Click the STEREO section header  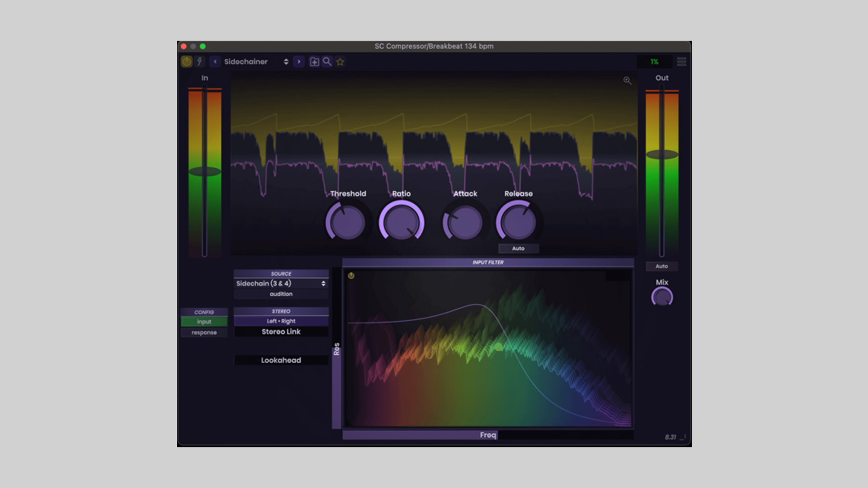pos(281,311)
